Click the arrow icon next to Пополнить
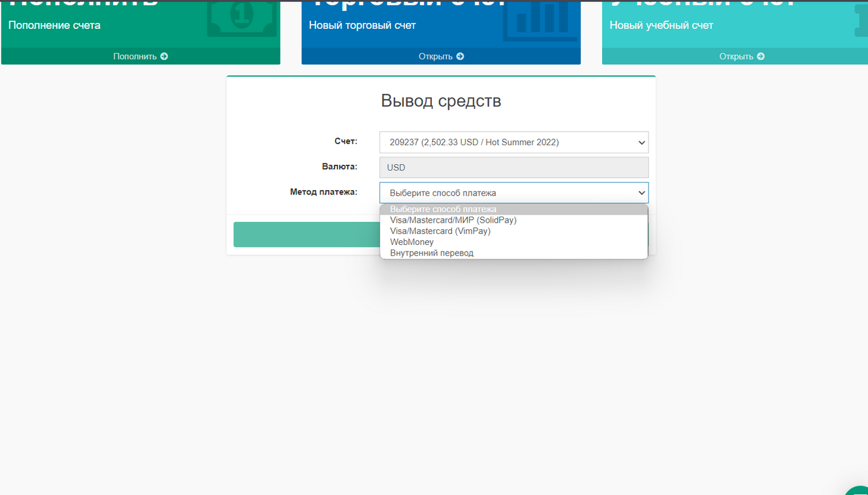The height and width of the screenshot is (495, 868). point(164,56)
